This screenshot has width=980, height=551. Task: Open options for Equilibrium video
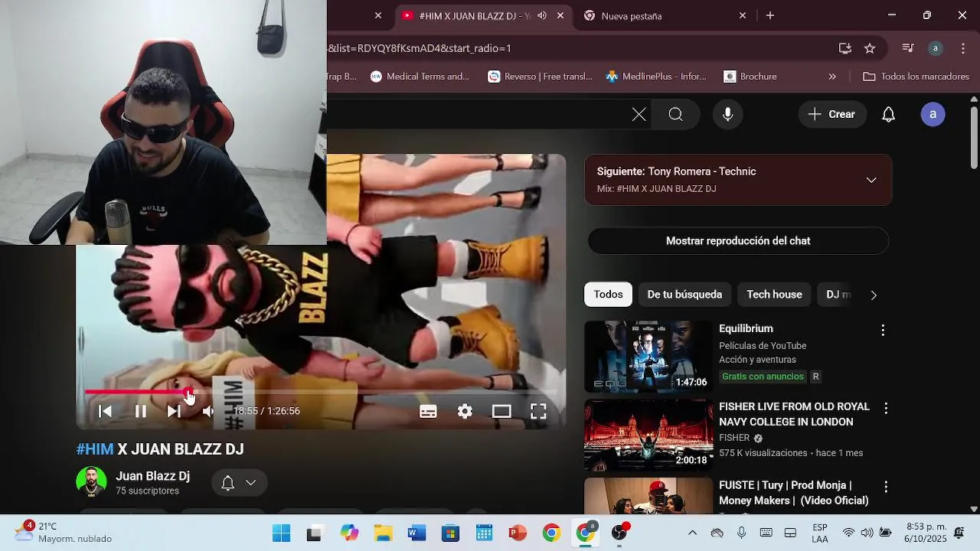(x=883, y=330)
